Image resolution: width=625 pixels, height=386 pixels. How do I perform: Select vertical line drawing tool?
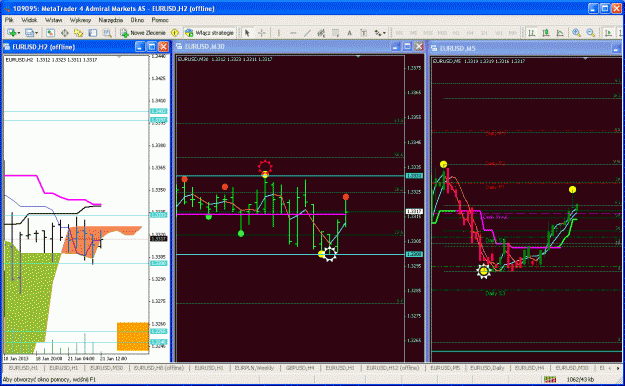[x=279, y=33]
